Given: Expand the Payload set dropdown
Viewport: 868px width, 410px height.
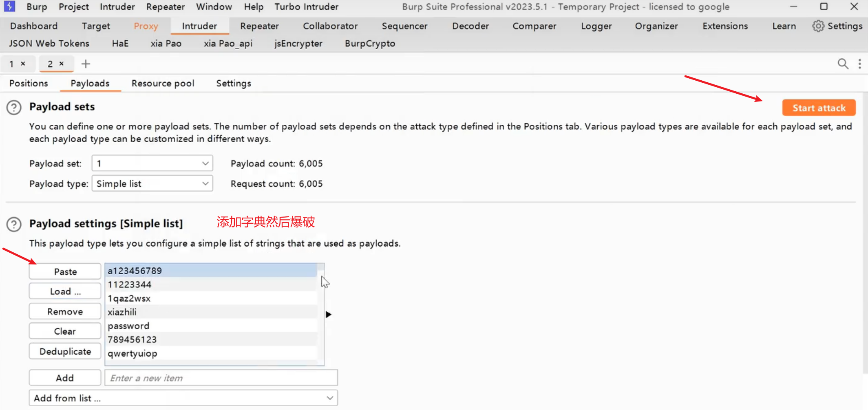Looking at the screenshot, I should [x=152, y=163].
